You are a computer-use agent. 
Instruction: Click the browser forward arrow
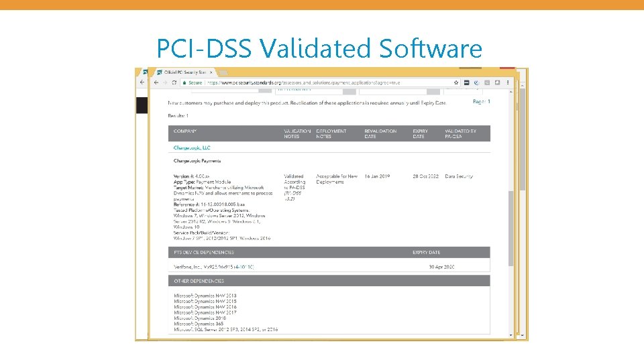pos(165,82)
